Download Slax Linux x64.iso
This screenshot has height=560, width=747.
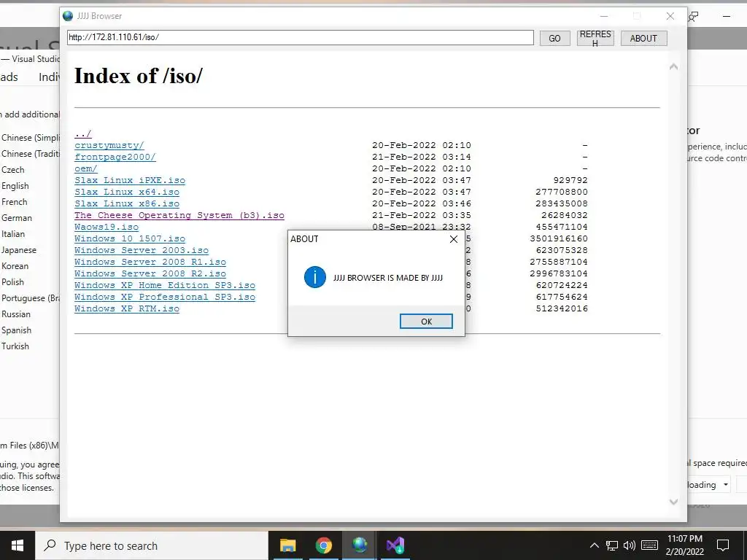pos(127,192)
